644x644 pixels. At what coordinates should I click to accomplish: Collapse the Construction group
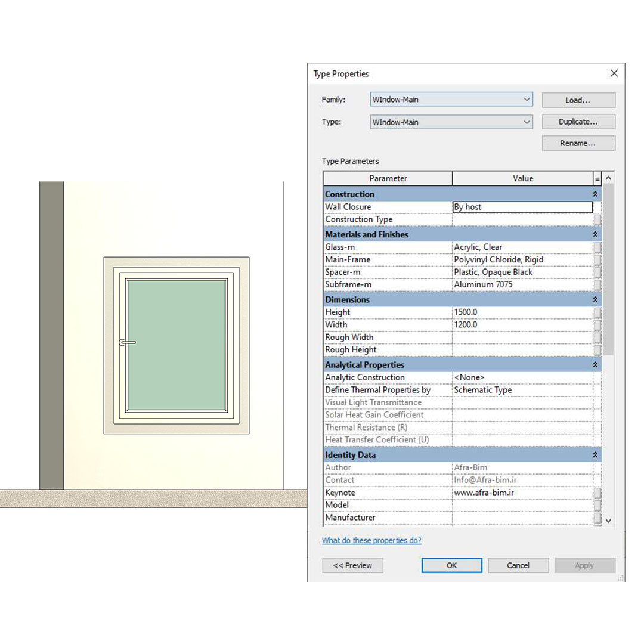coord(595,194)
